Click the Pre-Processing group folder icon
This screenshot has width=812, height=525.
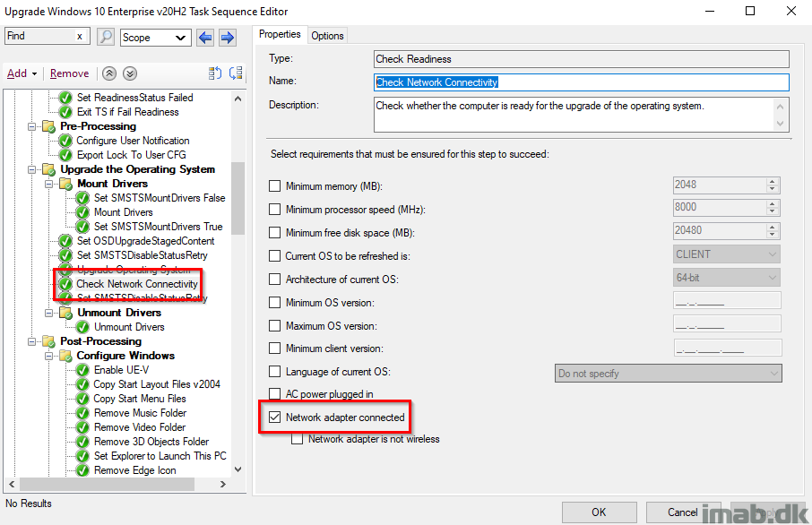[49, 126]
